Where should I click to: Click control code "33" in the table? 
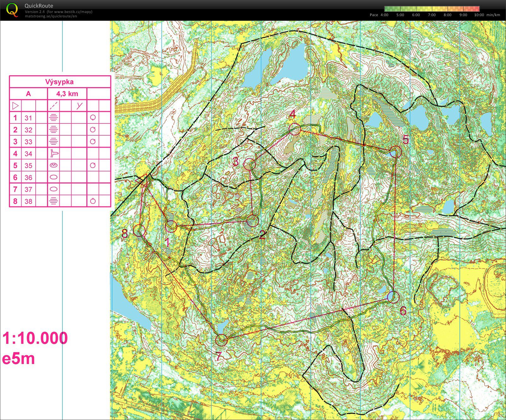point(28,142)
